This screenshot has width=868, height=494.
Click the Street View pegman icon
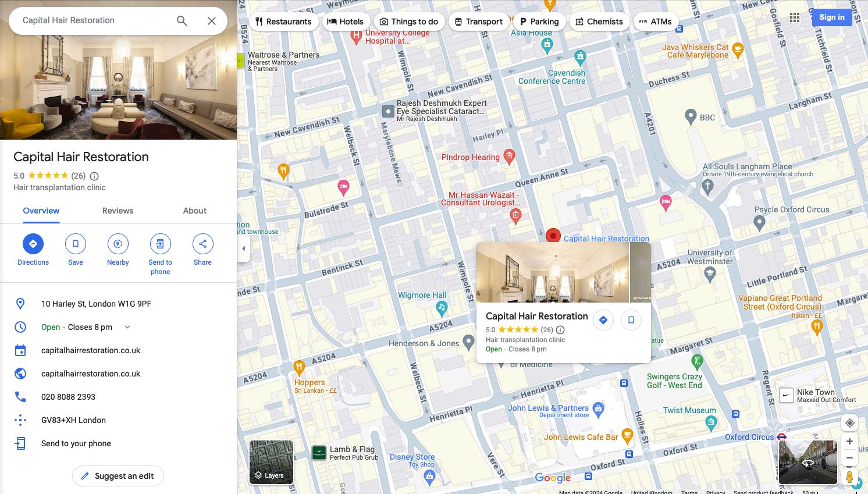(850, 477)
